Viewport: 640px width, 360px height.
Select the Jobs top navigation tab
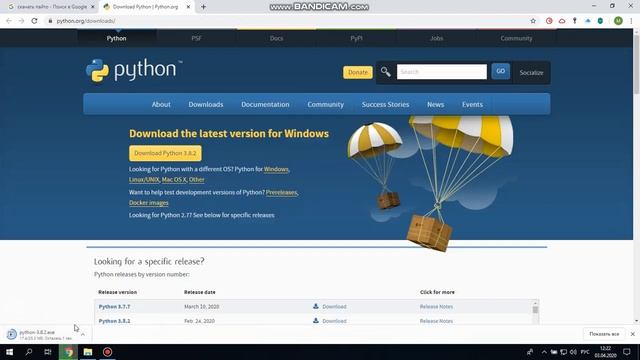point(436,38)
